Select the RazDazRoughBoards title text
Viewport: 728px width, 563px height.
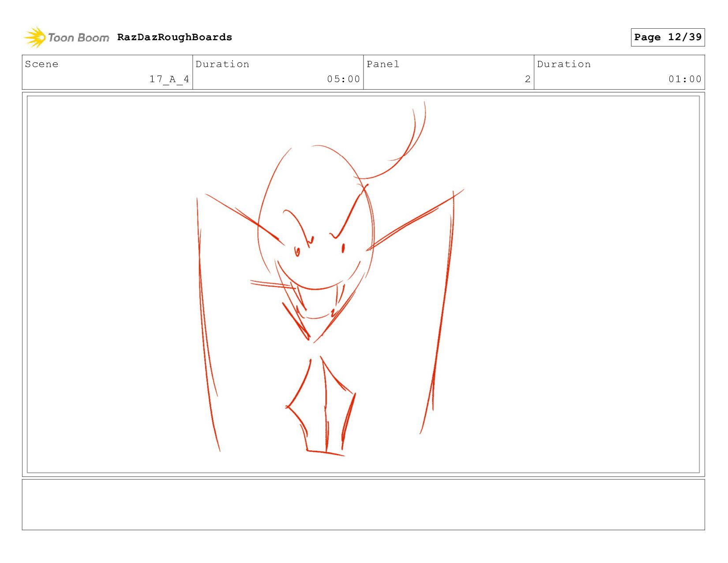(x=175, y=37)
